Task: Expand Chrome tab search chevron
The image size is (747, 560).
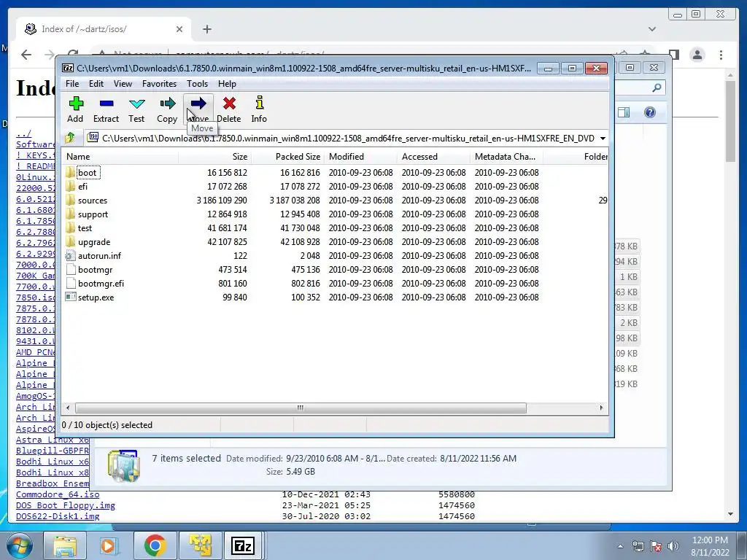Action: (x=652, y=29)
